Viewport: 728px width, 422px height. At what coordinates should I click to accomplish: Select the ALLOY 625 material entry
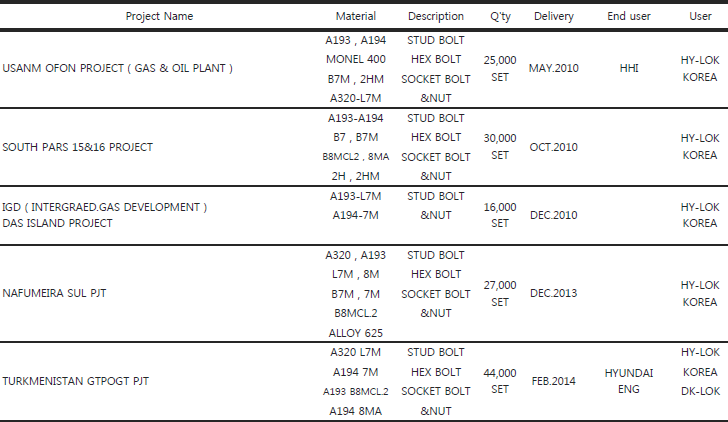[356, 333]
